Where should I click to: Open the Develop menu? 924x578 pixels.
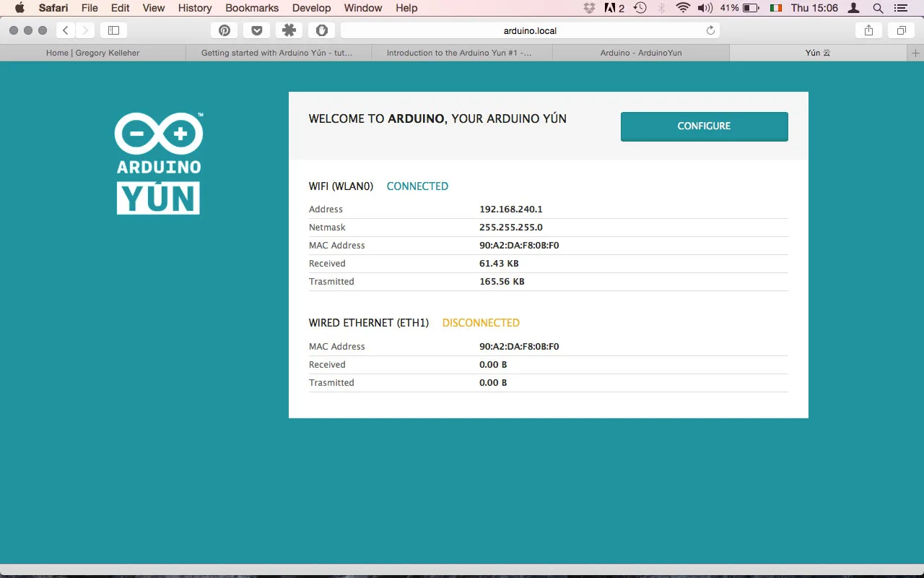pyautogui.click(x=312, y=8)
